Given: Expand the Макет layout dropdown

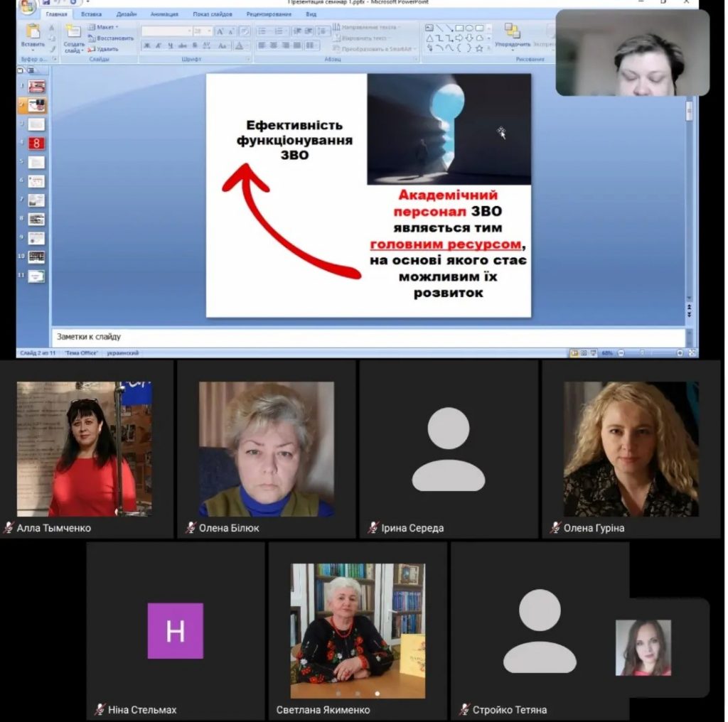Looking at the screenshot, I should tap(105, 27).
